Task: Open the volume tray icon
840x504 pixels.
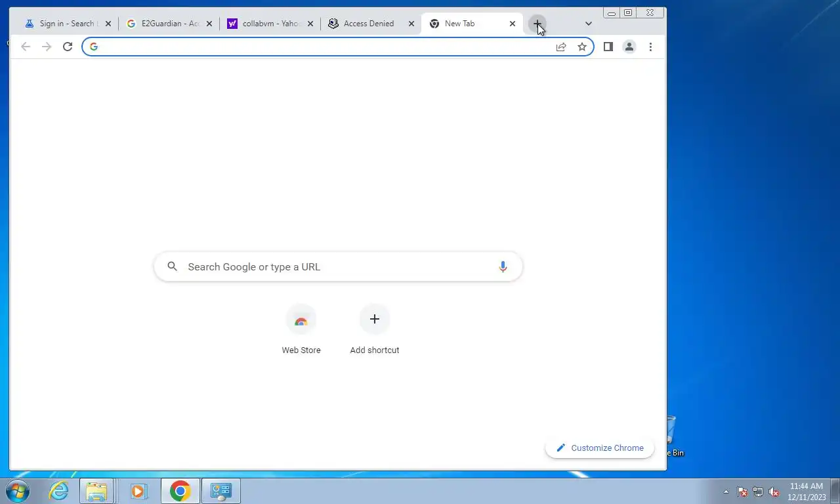Action: (x=774, y=492)
